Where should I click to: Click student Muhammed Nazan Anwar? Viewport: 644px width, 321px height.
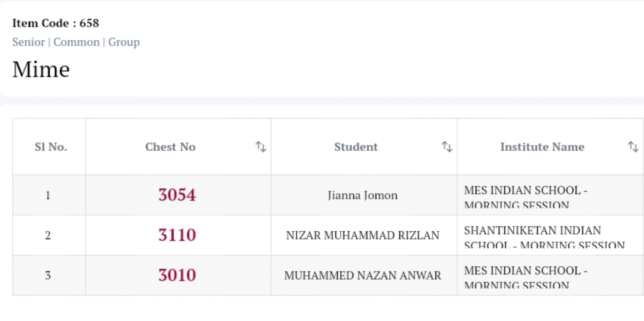coord(362,276)
